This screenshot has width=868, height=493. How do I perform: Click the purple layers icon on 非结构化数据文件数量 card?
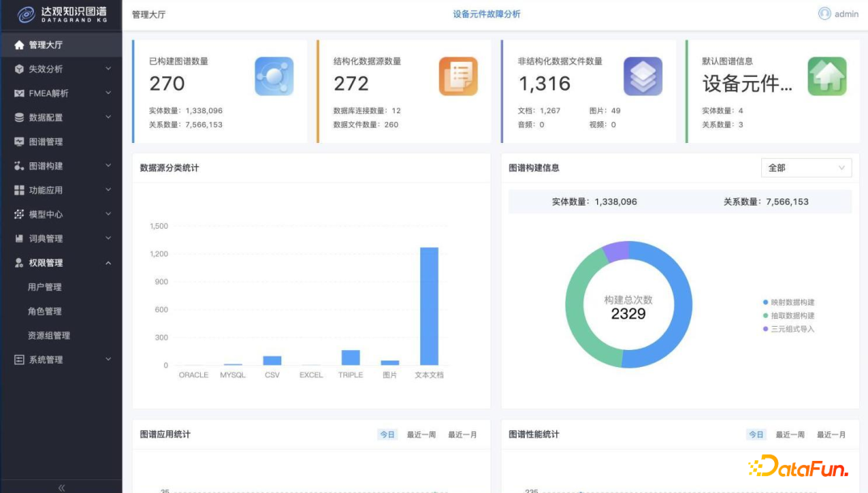pos(643,76)
